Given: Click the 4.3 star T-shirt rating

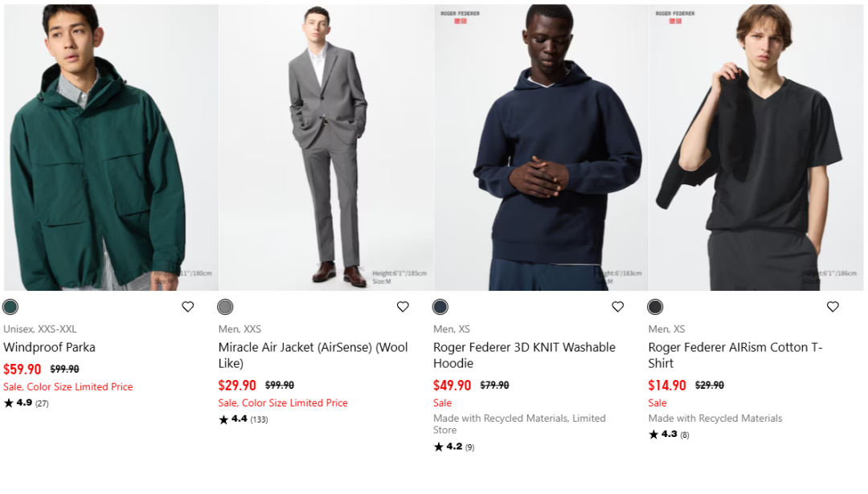Looking at the screenshot, I should click(669, 435).
